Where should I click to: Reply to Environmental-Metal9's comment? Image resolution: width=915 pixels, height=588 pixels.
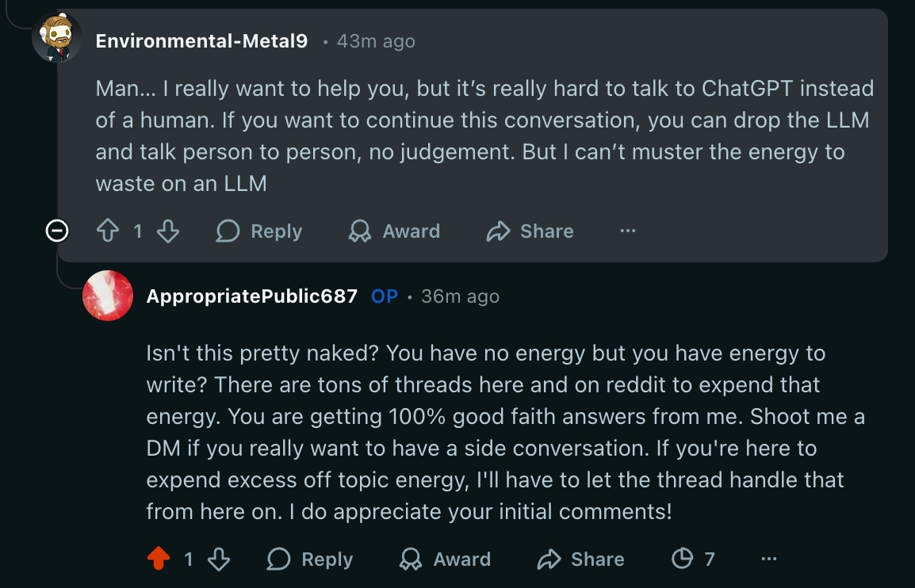pyautogui.click(x=259, y=231)
